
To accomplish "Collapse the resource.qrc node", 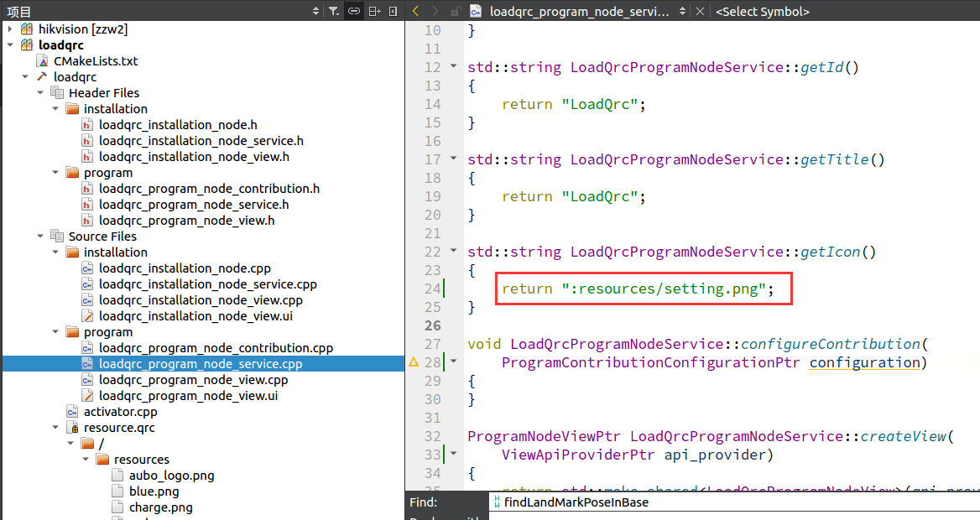I will click(x=55, y=428).
